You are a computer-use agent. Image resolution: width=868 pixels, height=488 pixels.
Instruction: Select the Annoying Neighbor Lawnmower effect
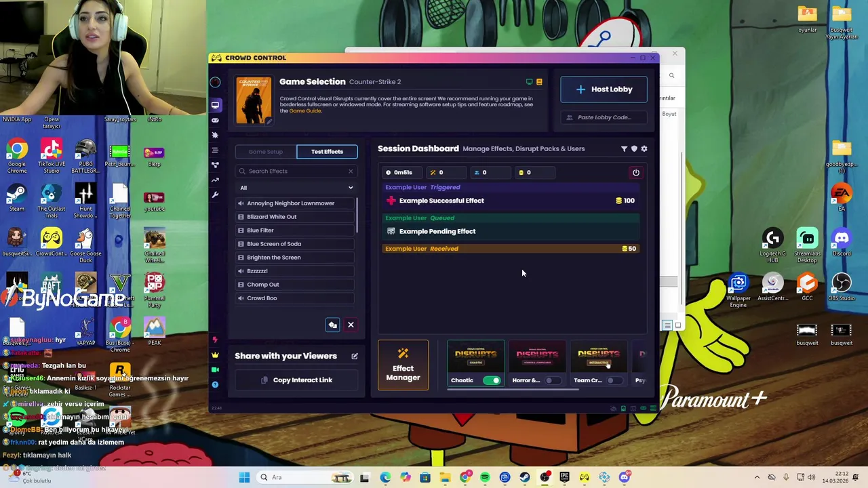[295, 203]
